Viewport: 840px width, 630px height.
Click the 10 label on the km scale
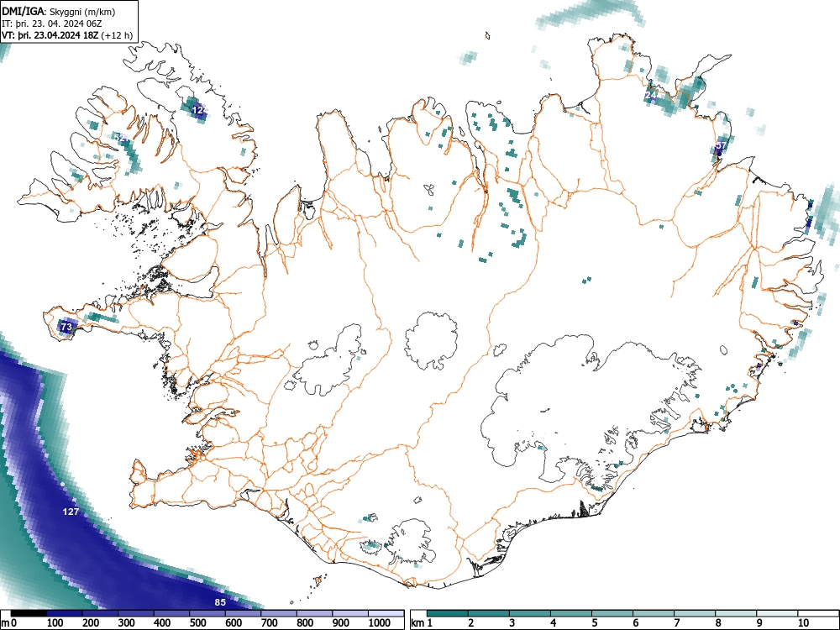tap(804, 623)
